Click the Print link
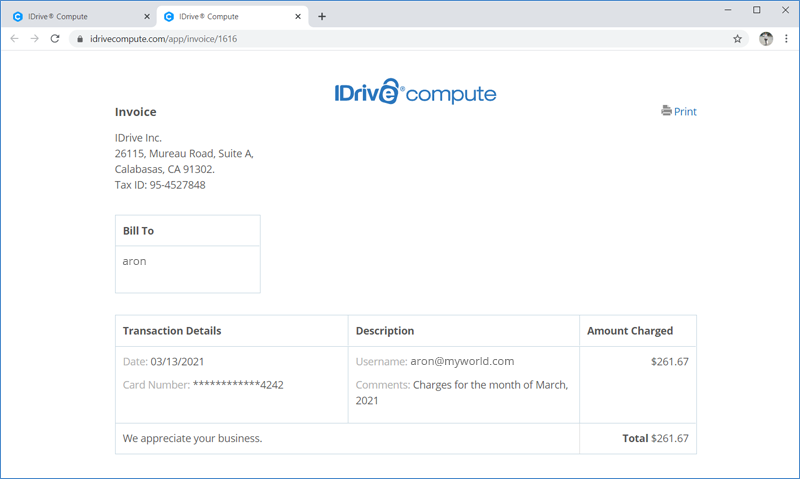The image size is (800, 479). click(x=685, y=112)
